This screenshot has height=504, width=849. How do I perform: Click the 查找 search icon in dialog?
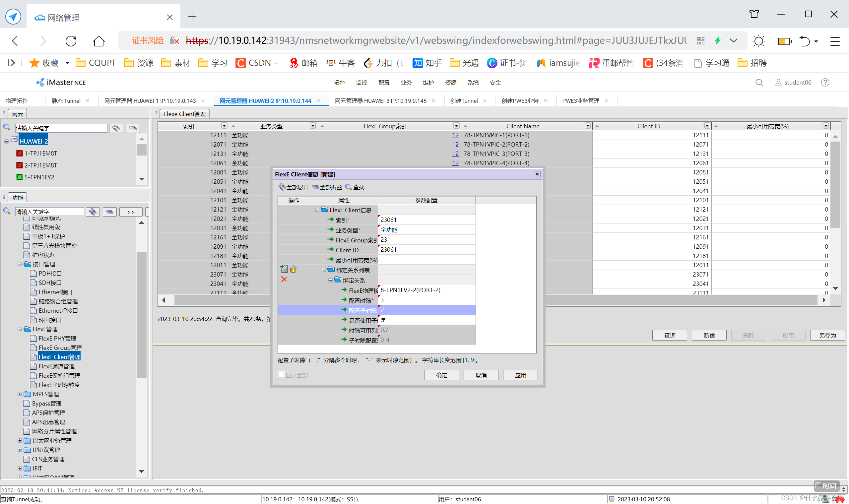coord(349,187)
